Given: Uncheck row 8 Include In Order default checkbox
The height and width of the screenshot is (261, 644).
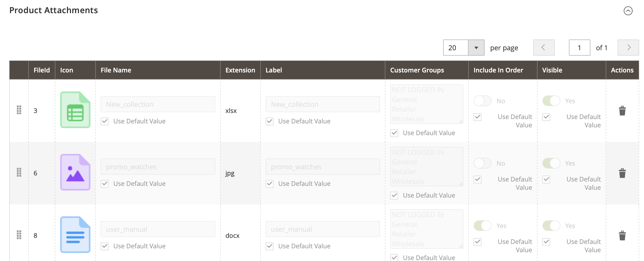Looking at the screenshot, I should (478, 242).
